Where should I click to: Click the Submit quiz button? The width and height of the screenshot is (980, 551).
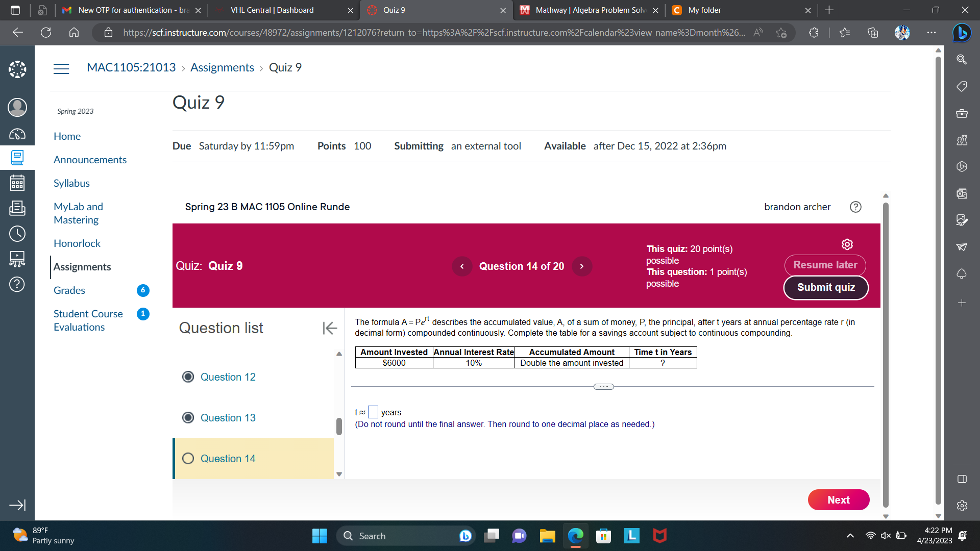(825, 288)
